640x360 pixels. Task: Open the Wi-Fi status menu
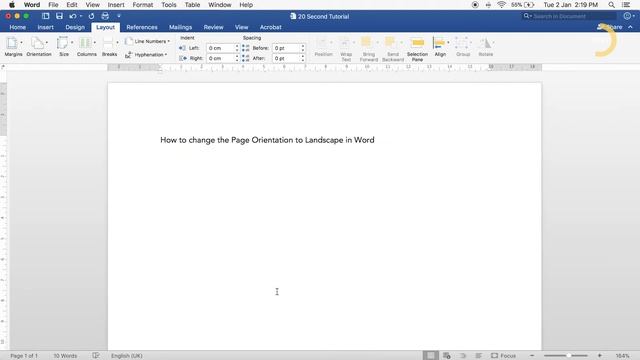[501, 5]
